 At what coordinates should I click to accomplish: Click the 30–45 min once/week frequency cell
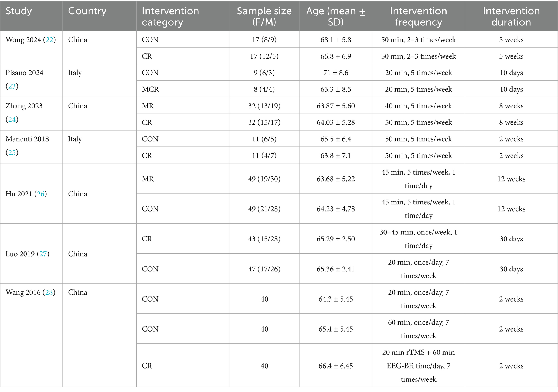click(x=418, y=239)
